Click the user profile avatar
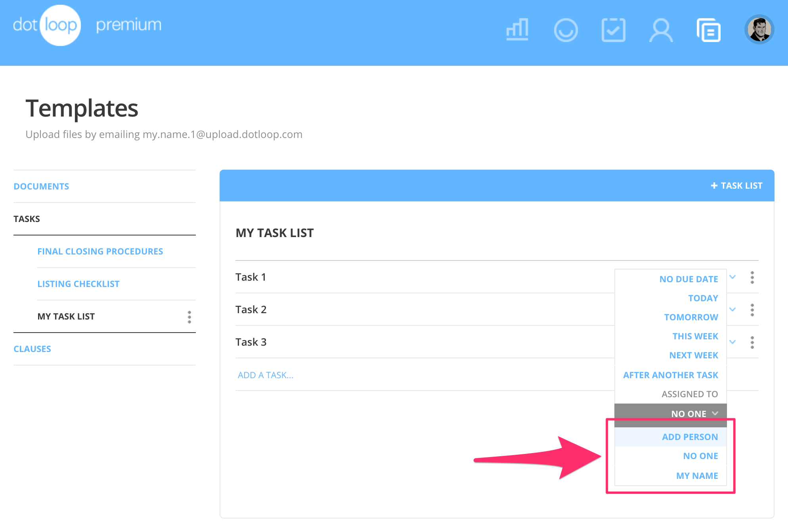788x532 pixels. [759, 30]
